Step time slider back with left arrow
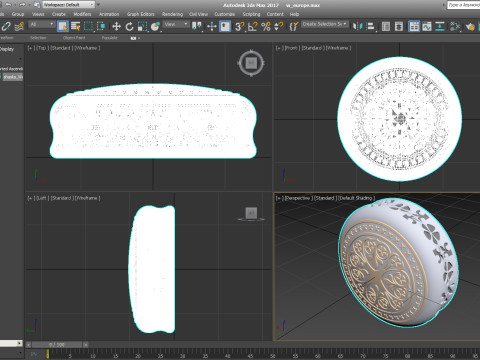This screenshot has height=360, width=480. coord(29,345)
